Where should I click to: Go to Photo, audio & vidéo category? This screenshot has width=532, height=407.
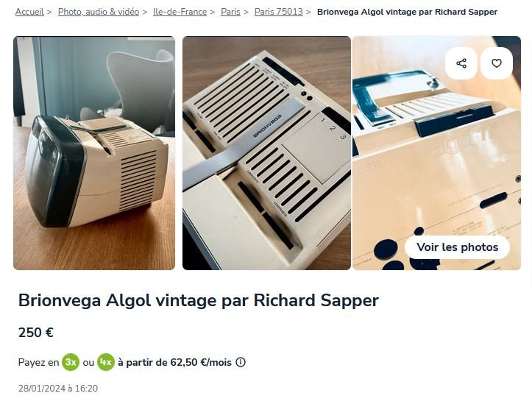pos(99,12)
